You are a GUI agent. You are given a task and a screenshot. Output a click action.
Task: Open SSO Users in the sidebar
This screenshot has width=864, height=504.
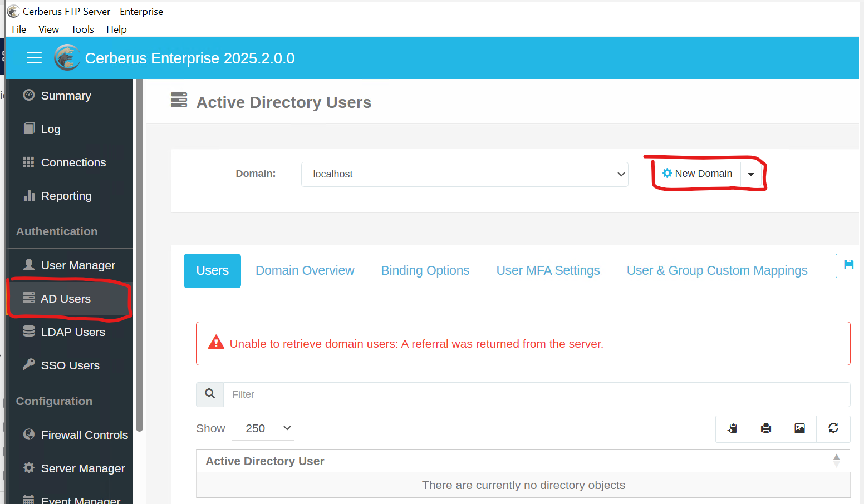click(70, 365)
